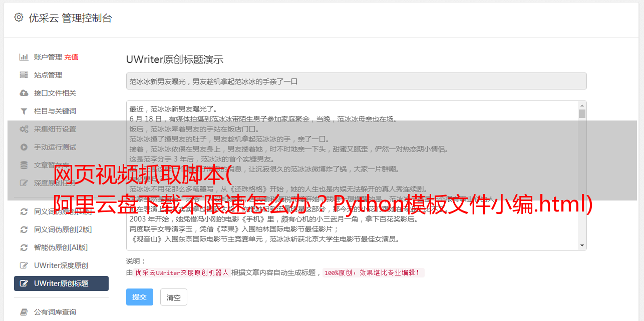The image size is (644, 321).
Task: Click the line starting 2003 年开始
Action: [x=274, y=219]
